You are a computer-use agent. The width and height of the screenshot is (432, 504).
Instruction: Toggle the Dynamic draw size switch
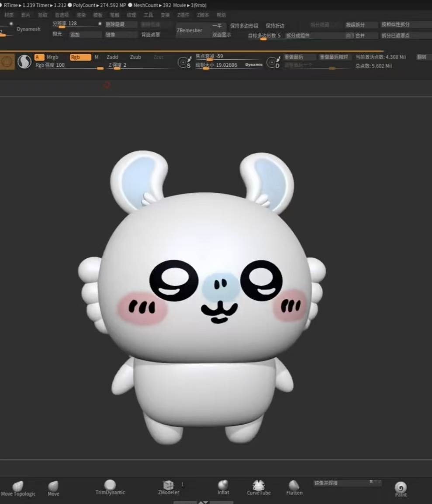tap(254, 65)
